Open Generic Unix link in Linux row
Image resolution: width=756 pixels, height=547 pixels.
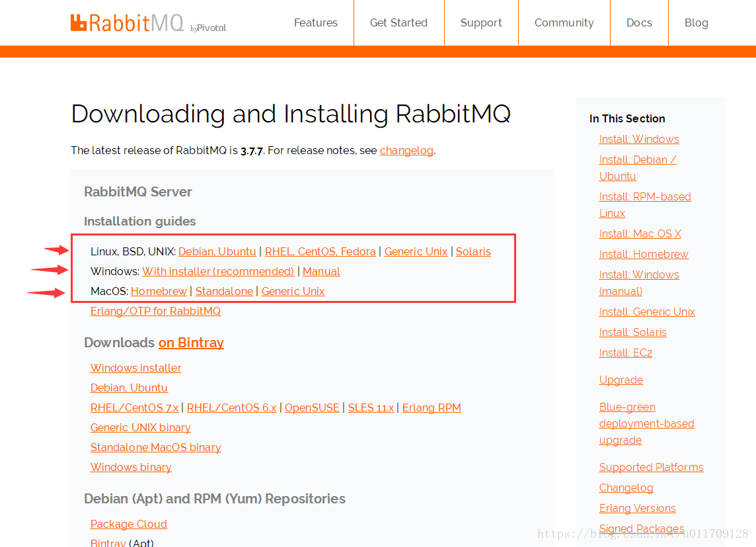[416, 251]
